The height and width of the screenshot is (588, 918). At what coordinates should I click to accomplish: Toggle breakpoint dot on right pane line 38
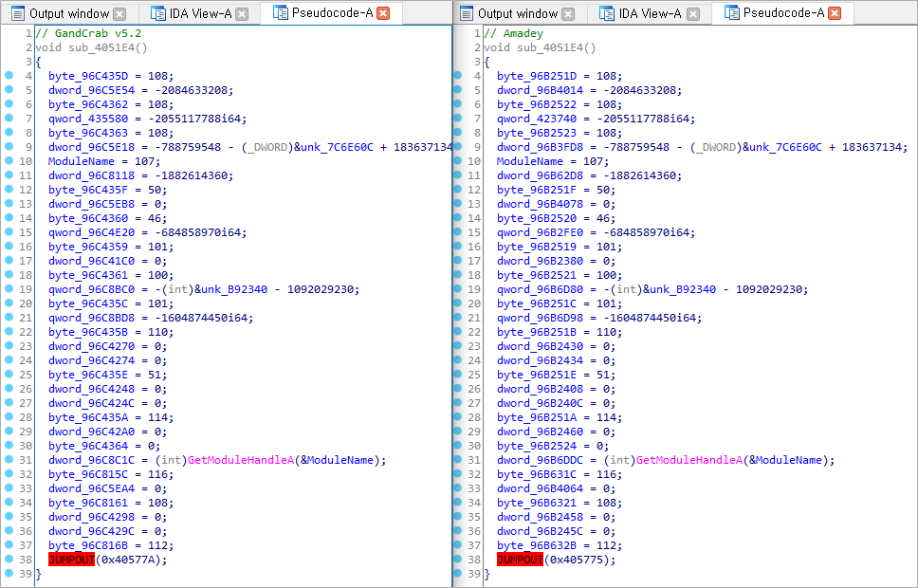[458, 560]
